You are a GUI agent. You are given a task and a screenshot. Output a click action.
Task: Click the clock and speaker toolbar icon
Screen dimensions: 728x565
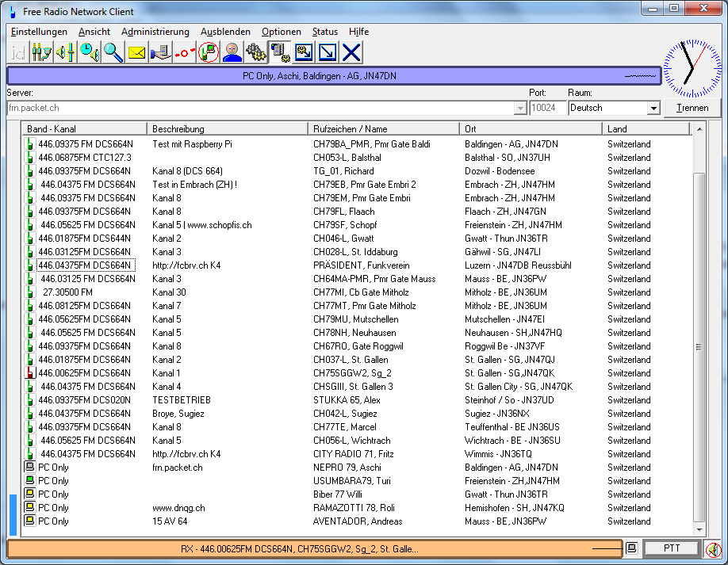[x=89, y=52]
